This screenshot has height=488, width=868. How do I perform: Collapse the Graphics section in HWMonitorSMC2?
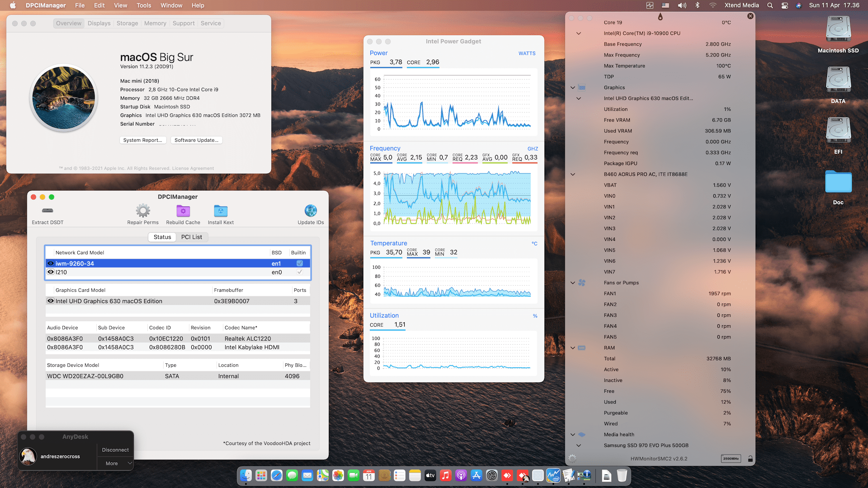coord(573,88)
